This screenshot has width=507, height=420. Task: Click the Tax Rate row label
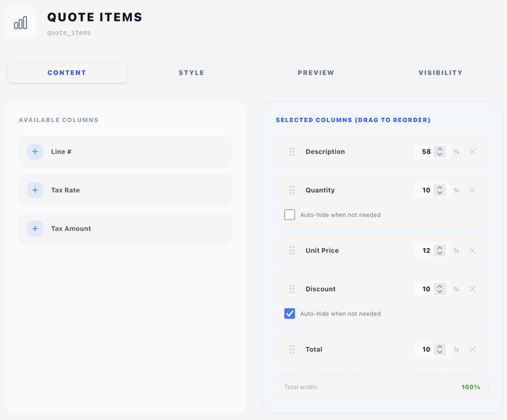pos(65,190)
